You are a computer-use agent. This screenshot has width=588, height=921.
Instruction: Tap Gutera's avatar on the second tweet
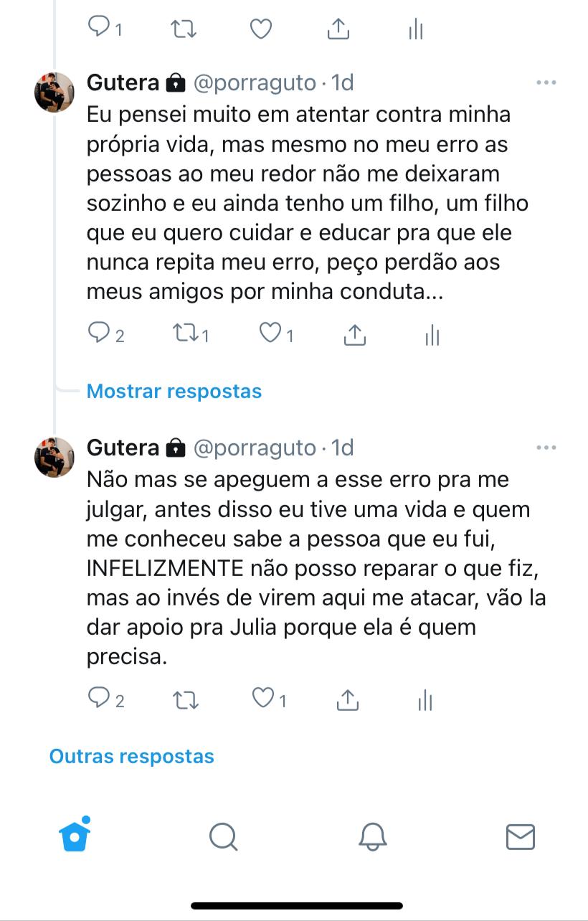point(54,457)
